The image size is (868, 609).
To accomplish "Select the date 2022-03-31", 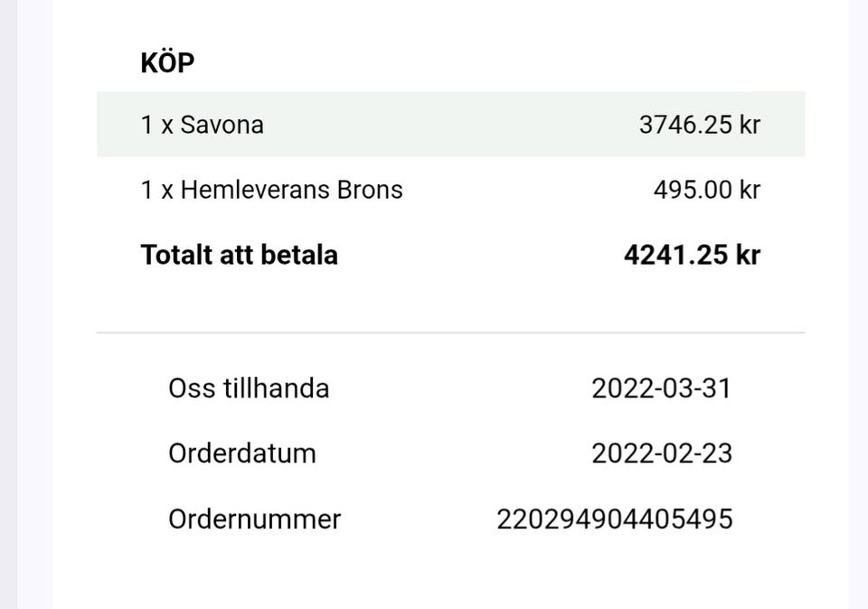I will (661, 389).
